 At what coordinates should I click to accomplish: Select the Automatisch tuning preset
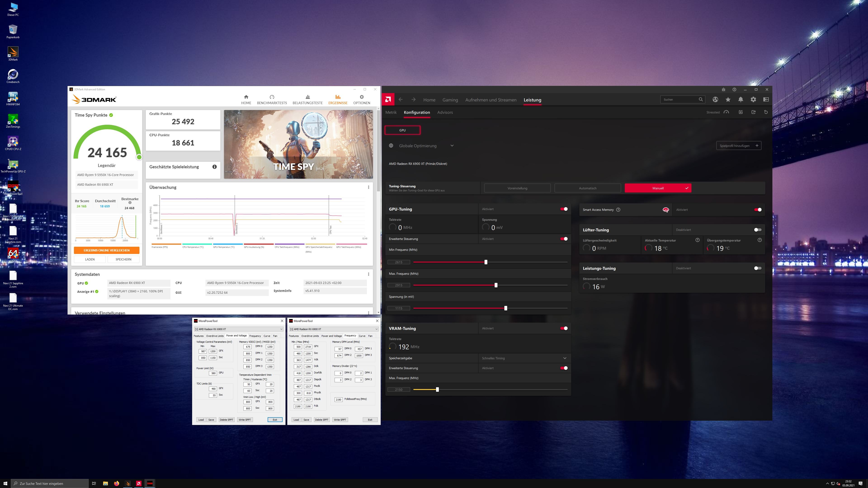coord(587,188)
